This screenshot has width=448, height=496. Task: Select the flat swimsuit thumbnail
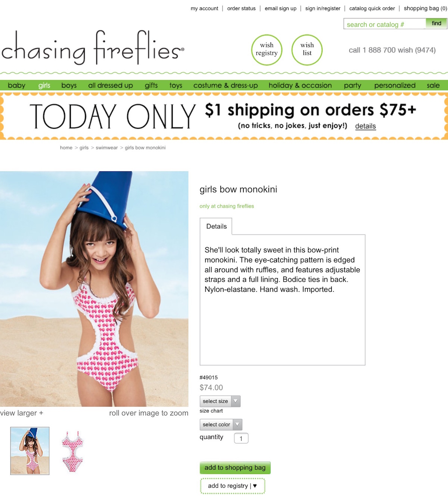[73, 451]
